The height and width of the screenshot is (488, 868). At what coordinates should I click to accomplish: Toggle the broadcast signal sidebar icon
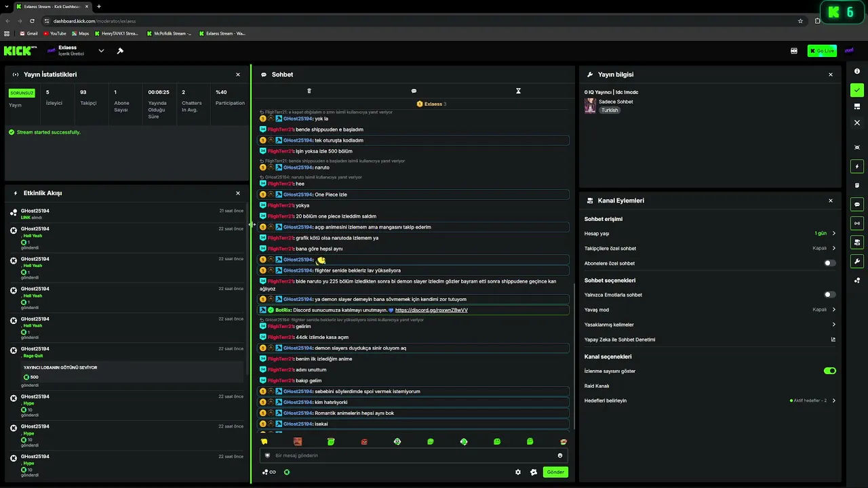(x=857, y=223)
